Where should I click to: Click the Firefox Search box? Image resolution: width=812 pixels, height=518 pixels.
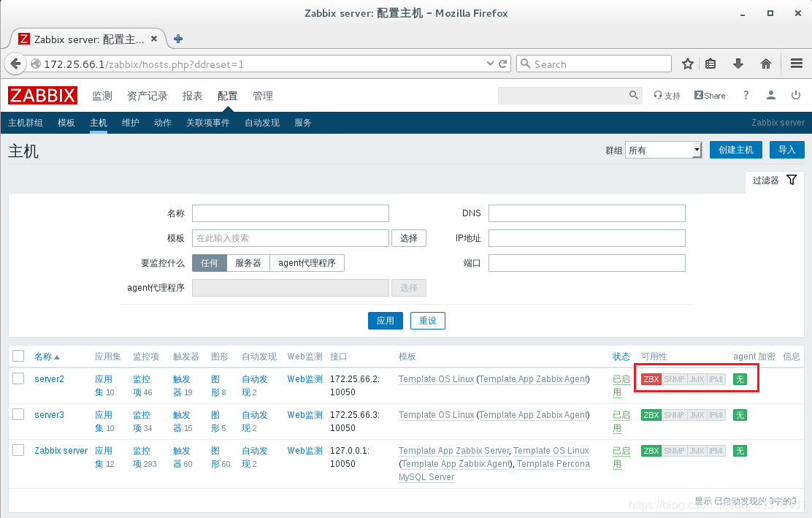click(x=594, y=64)
